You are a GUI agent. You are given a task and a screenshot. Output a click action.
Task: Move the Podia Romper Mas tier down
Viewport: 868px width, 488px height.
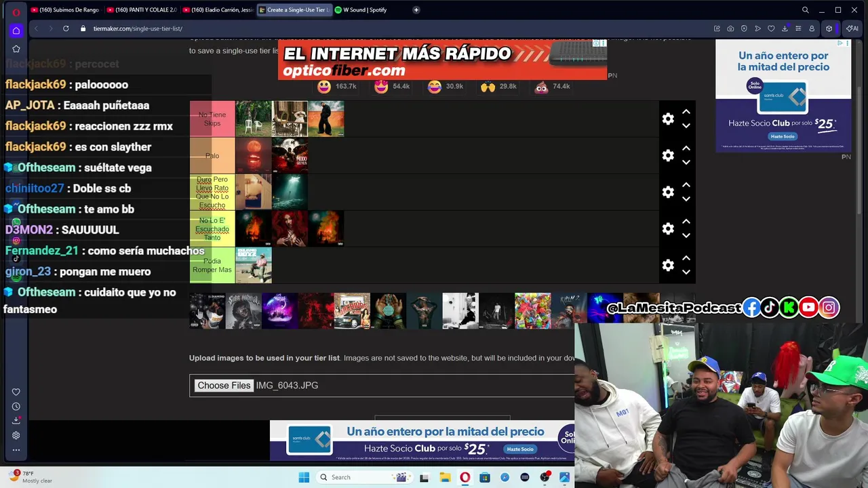click(x=686, y=272)
